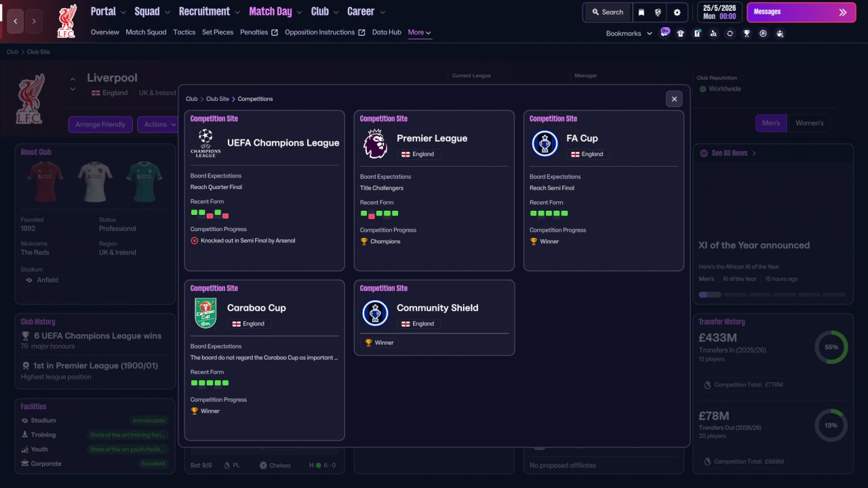Viewport: 868px width, 488px height.
Task: Click the round badge shortcut icon
Action: point(763,33)
